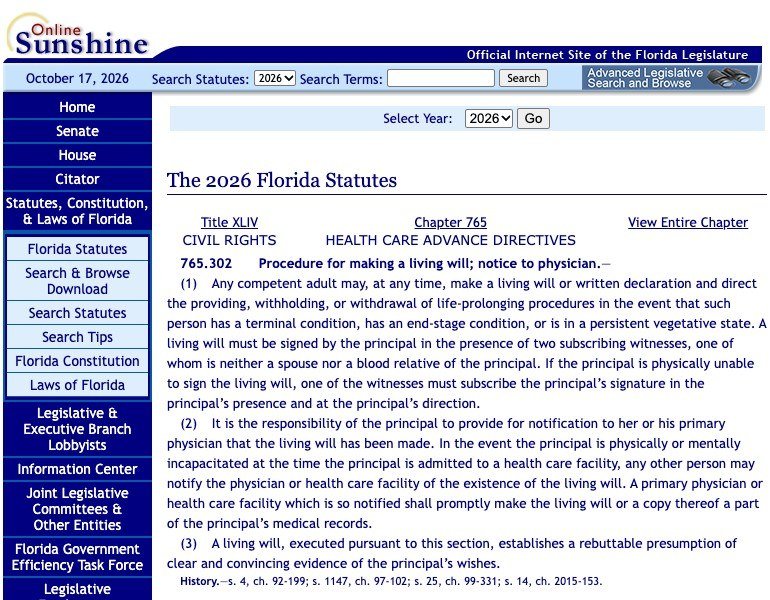Follow the Title XLIV link
The width and height of the screenshot is (770, 600).
pos(229,222)
